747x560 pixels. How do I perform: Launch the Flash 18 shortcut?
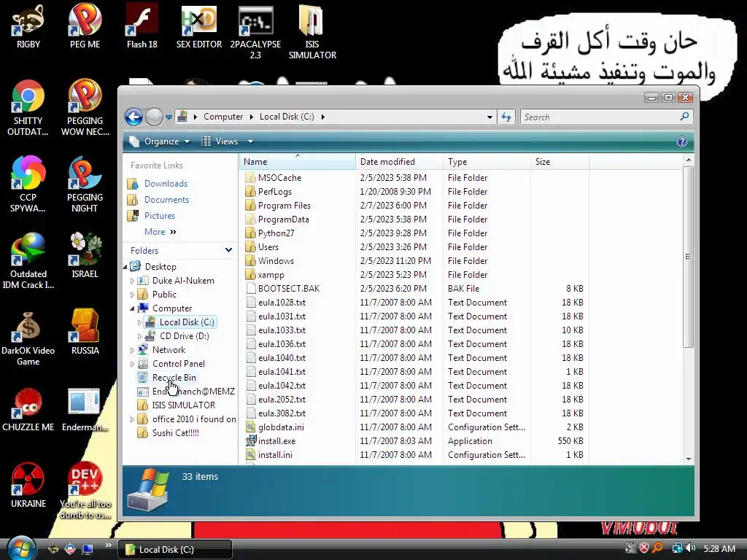[142, 26]
